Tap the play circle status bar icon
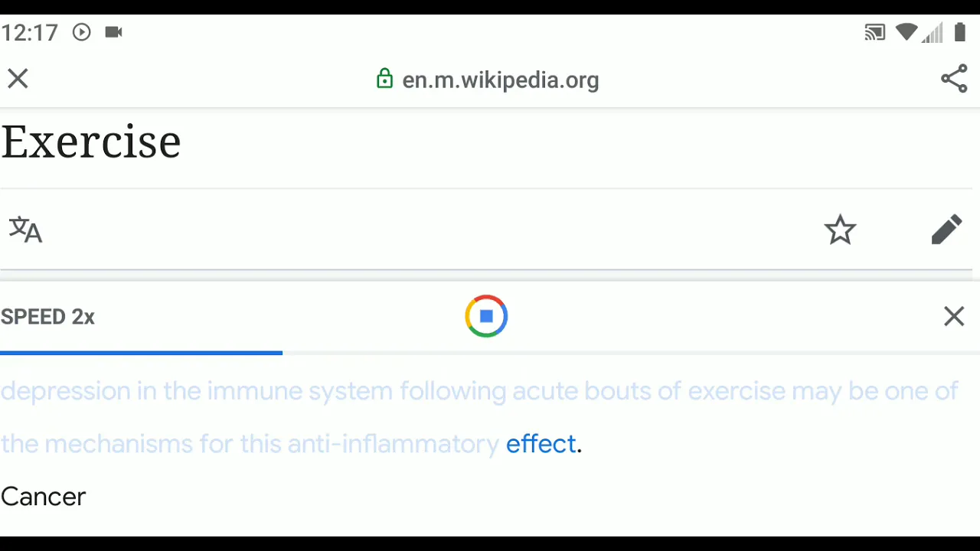 point(82,32)
